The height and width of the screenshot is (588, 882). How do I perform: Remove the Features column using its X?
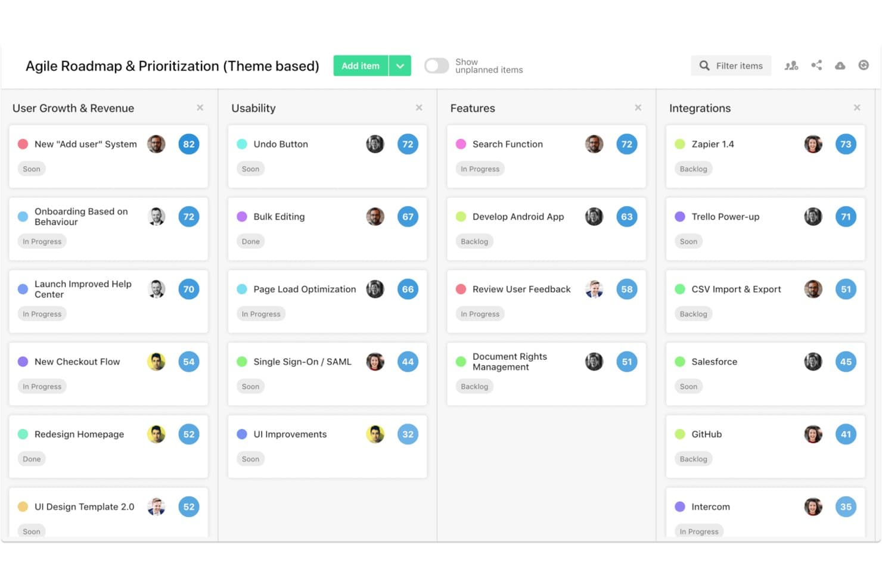pyautogui.click(x=638, y=108)
